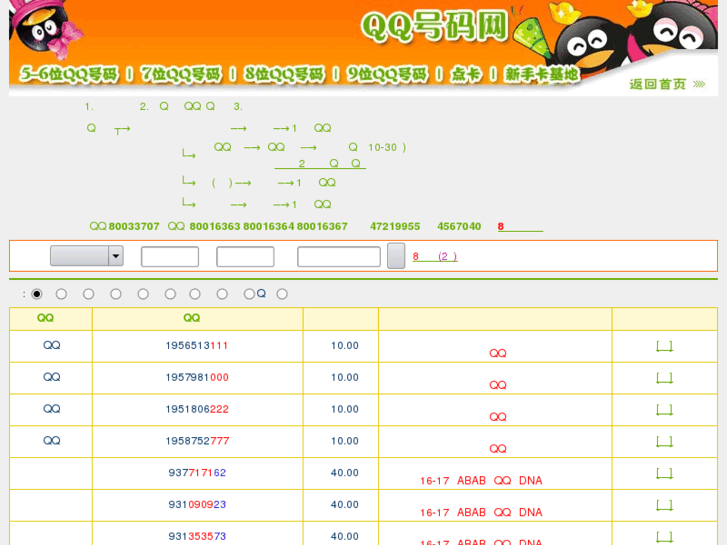
Task: Click the buy icon in the 1958752777 row
Action: 664,442
